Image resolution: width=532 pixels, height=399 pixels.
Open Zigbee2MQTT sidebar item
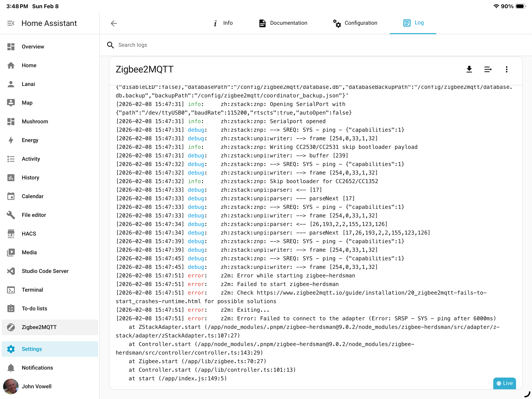coord(39,327)
